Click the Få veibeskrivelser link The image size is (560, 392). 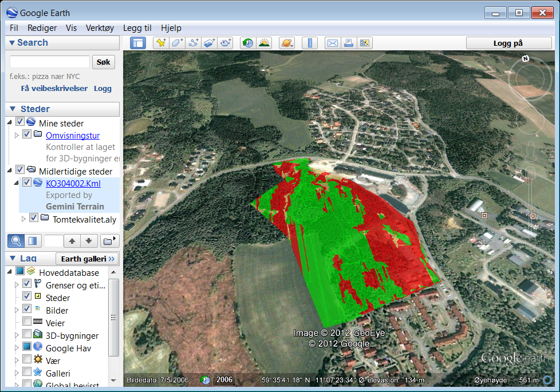pos(54,88)
